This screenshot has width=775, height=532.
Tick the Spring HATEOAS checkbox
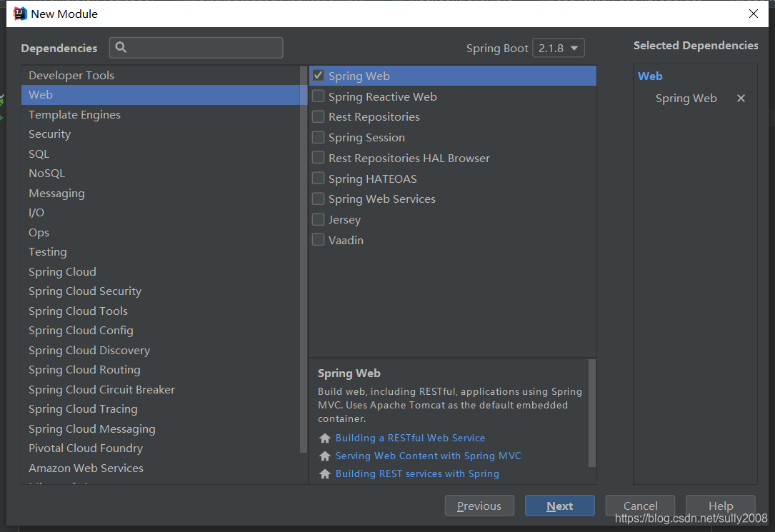tap(319, 179)
